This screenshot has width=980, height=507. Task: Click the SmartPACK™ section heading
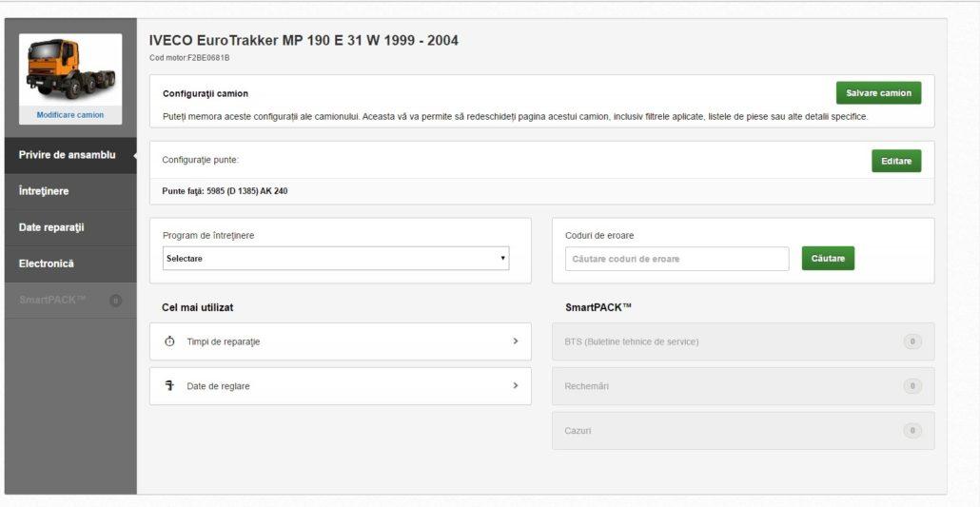point(598,307)
